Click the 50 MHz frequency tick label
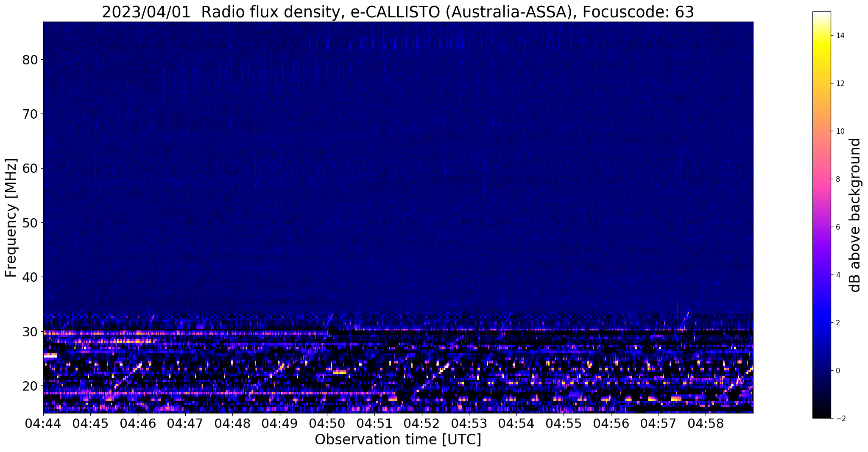 tap(30, 223)
